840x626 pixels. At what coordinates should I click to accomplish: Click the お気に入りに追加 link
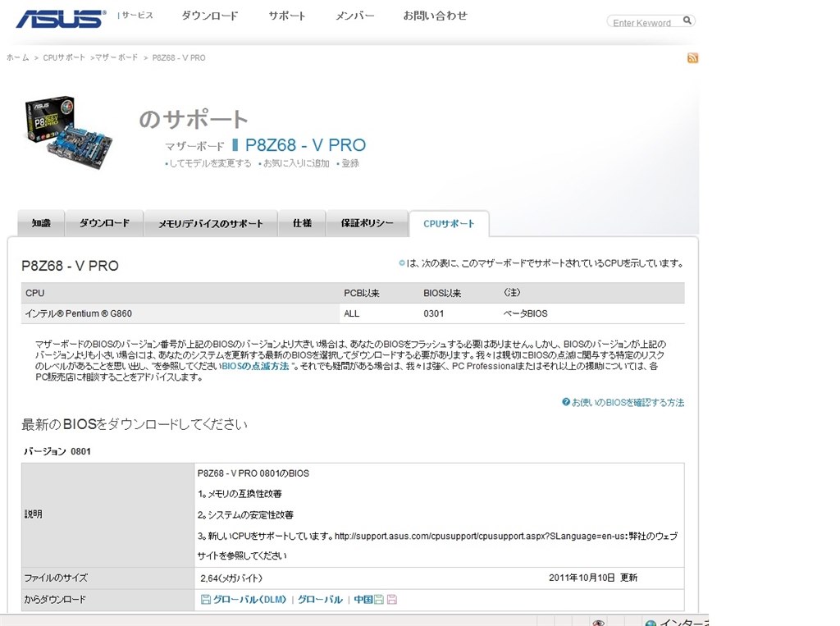pyautogui.click(x=296, y=163)
